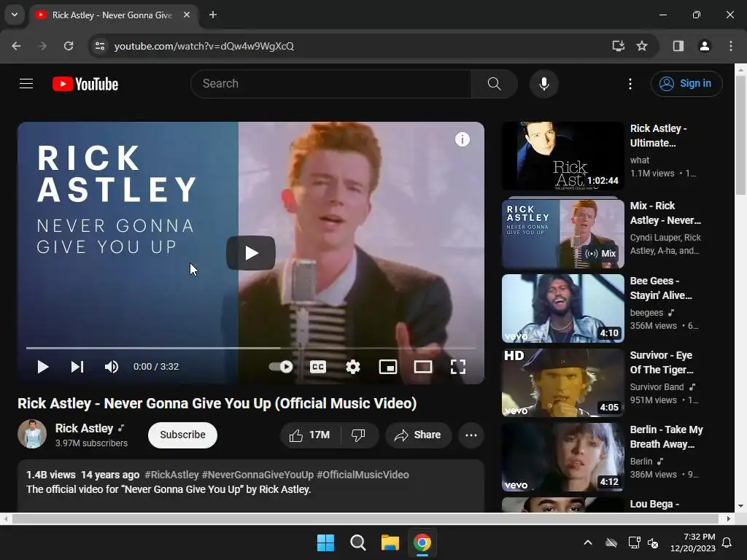The height and width of the screenshot is (560, 747).
Task: Enable miniplayer mode
Action: (388, 367)
